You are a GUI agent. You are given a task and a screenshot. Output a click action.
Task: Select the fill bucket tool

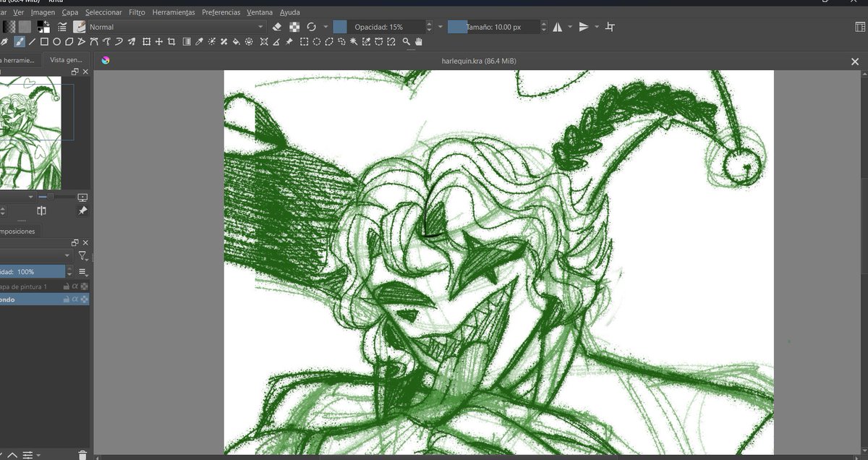point(236,41)
